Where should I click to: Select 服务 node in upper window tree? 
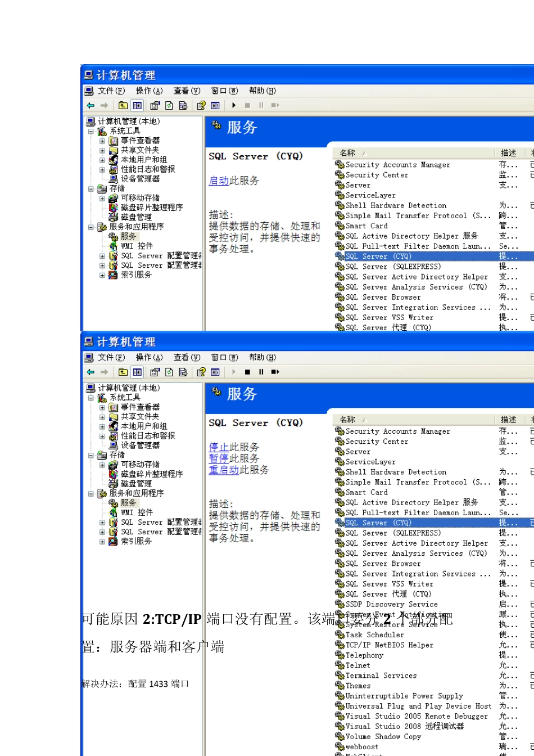128,236
